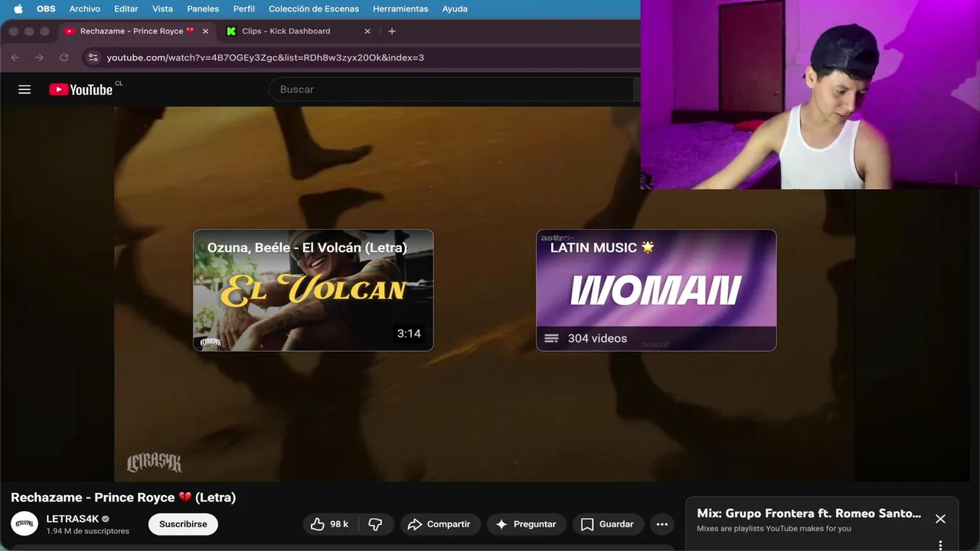980x551 pixels.
Task: Go to YouTube home via logo
Action: [x=80, y=90]
